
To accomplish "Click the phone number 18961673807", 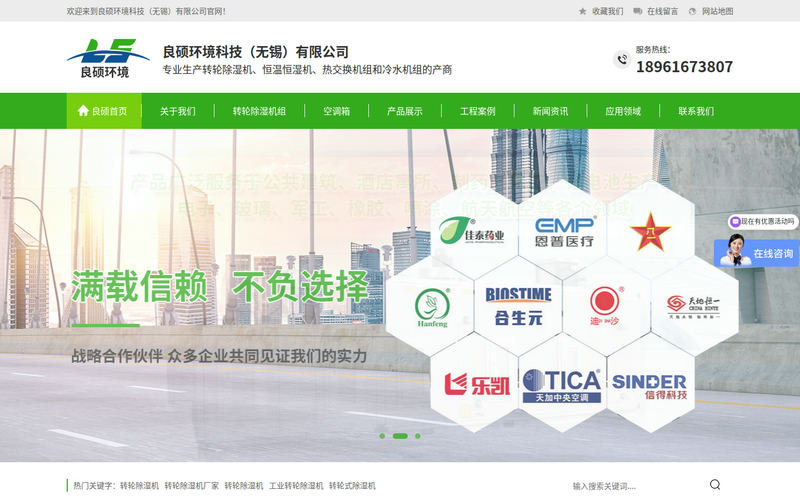I will [684, 67].
